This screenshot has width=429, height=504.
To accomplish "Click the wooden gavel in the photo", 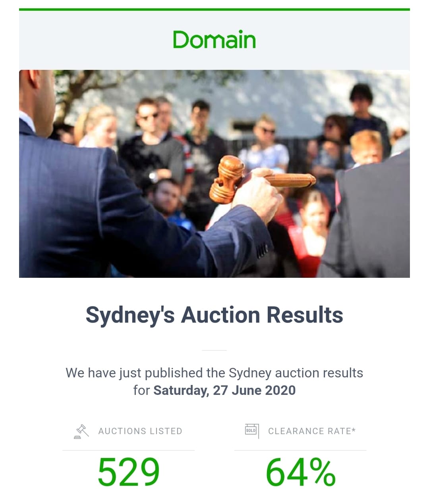I will (x=262, y=179).
